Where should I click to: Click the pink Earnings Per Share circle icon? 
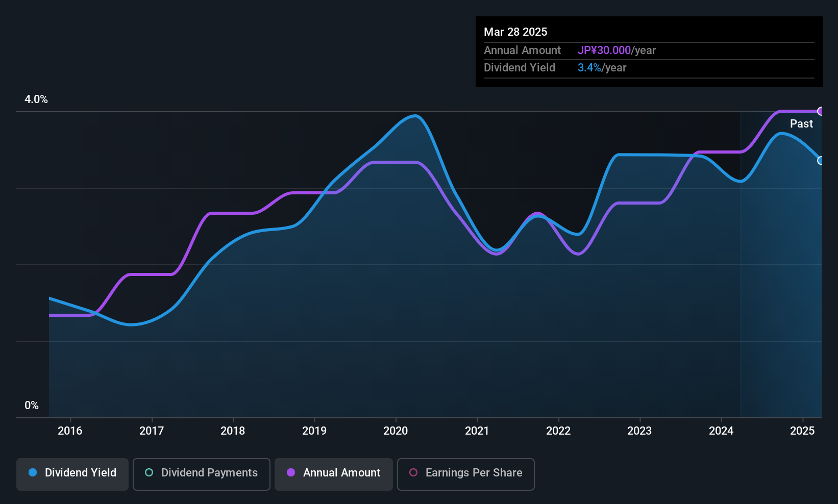coord(413,472)
